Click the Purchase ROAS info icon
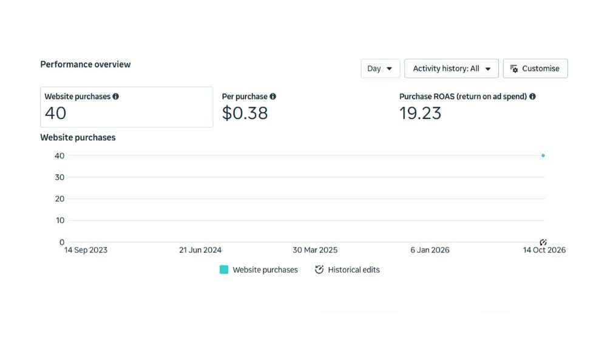 pyautogui.click(x=533, y=96)
